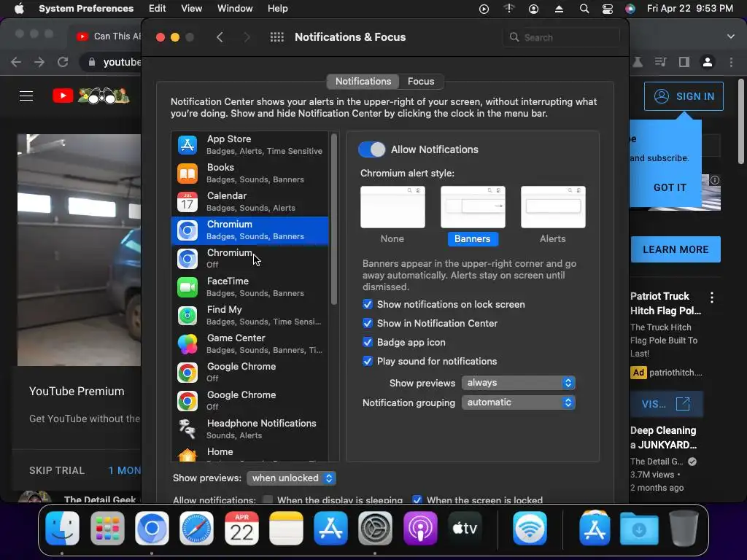Open the View menu
The height and width of the screenshot is (560, 747).
[x=192, y=9]
